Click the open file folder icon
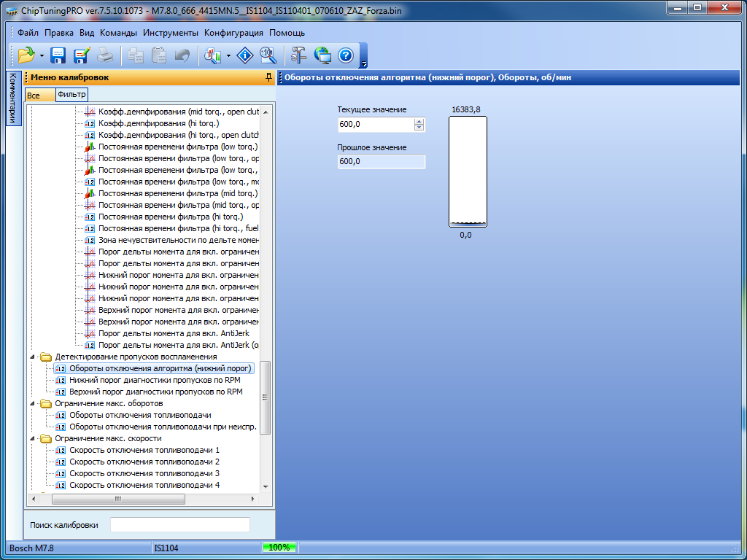This screenshot has height=560, width=747. pos(26,55)
